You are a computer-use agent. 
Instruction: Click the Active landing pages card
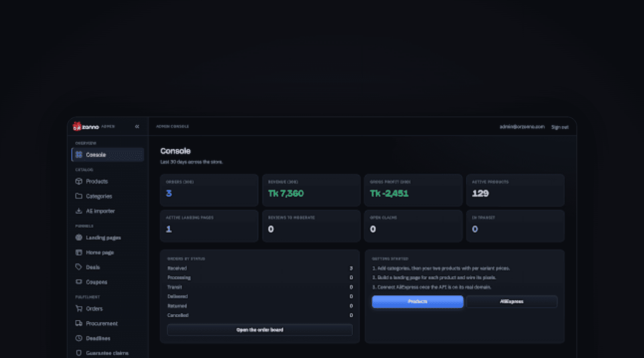pos(209,226)
